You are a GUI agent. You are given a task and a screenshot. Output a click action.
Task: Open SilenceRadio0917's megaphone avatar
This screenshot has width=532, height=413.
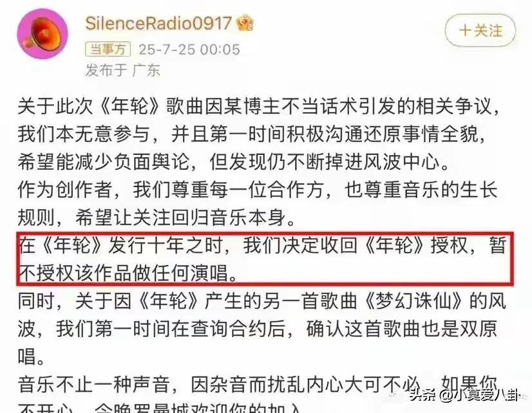pyautogui.click(x=43, y=34)
